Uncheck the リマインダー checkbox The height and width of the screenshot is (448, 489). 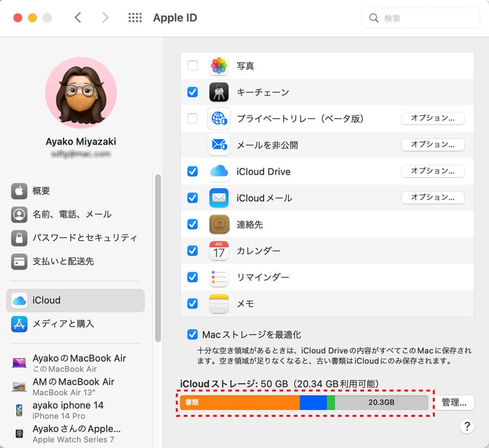point(192,277)
